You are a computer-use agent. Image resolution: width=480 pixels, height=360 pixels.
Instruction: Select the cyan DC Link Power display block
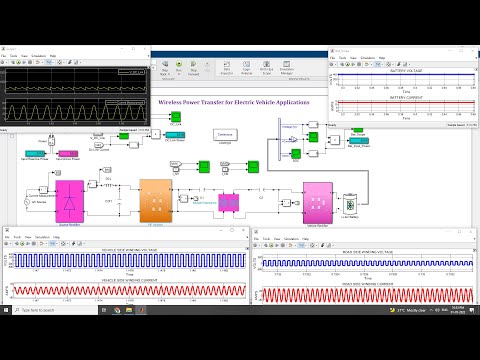(x=175, y=135)
